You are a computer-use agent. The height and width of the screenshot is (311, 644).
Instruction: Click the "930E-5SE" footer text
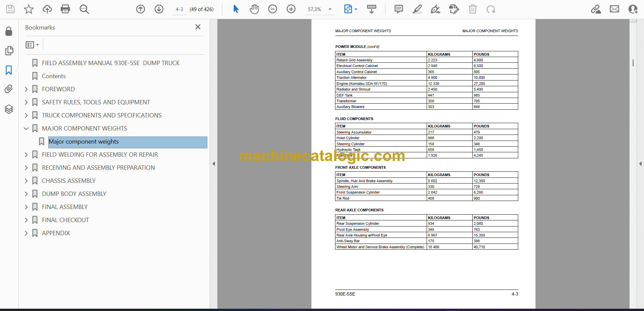click(345, 294)
